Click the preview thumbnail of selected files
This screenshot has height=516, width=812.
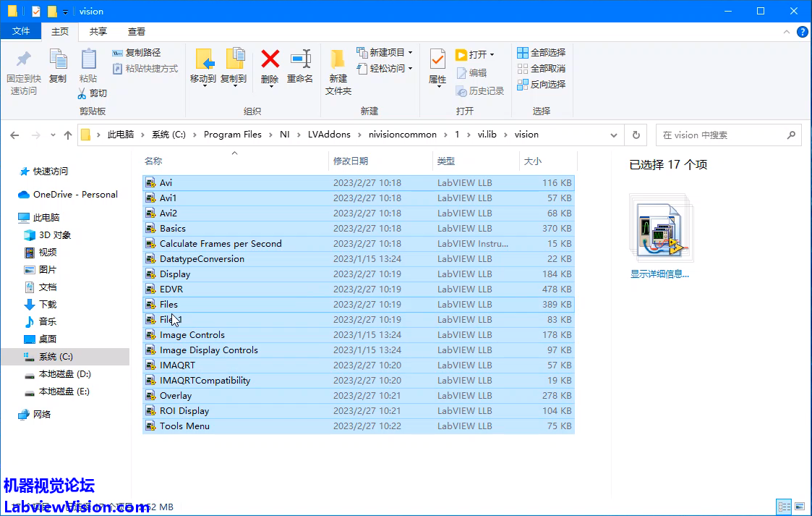(x=661, y=228)
